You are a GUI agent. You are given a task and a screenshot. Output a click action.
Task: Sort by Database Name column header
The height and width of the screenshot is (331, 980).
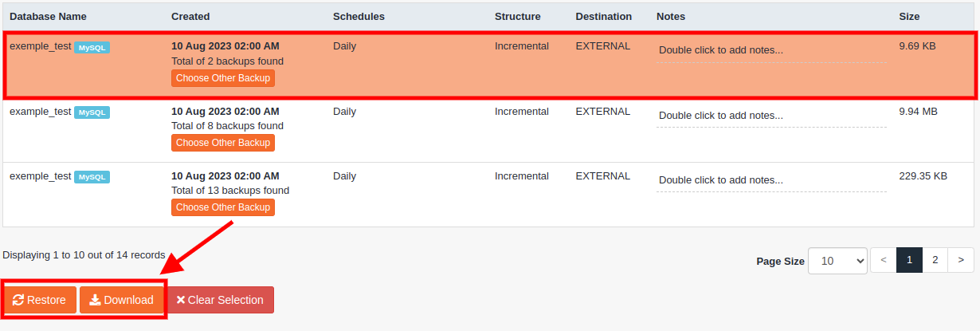point(48,16)
